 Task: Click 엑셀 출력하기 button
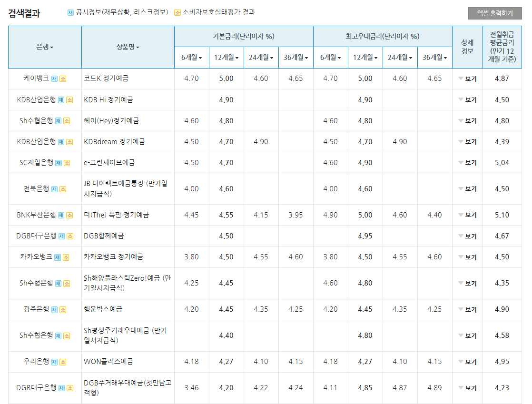(x=495, y=13)
